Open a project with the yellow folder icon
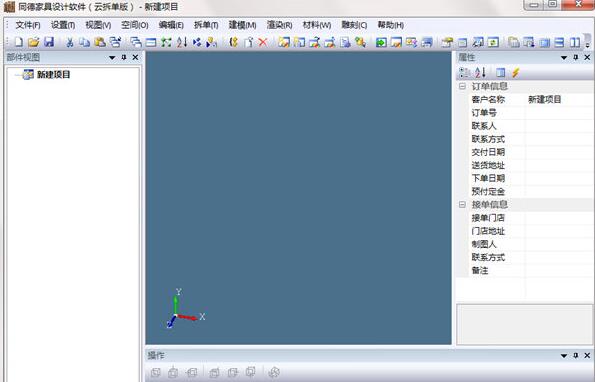The image size is (595, 382). [x=33, y=42]
